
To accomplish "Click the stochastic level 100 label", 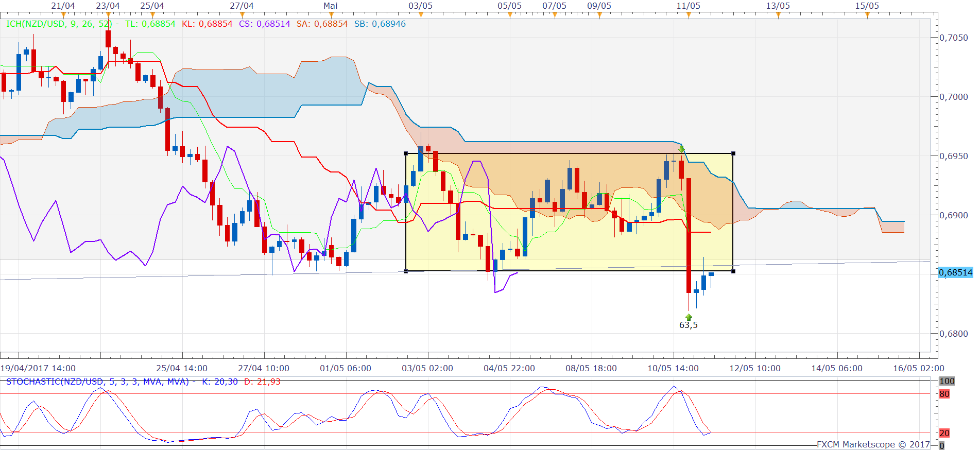I will [947, 381].
